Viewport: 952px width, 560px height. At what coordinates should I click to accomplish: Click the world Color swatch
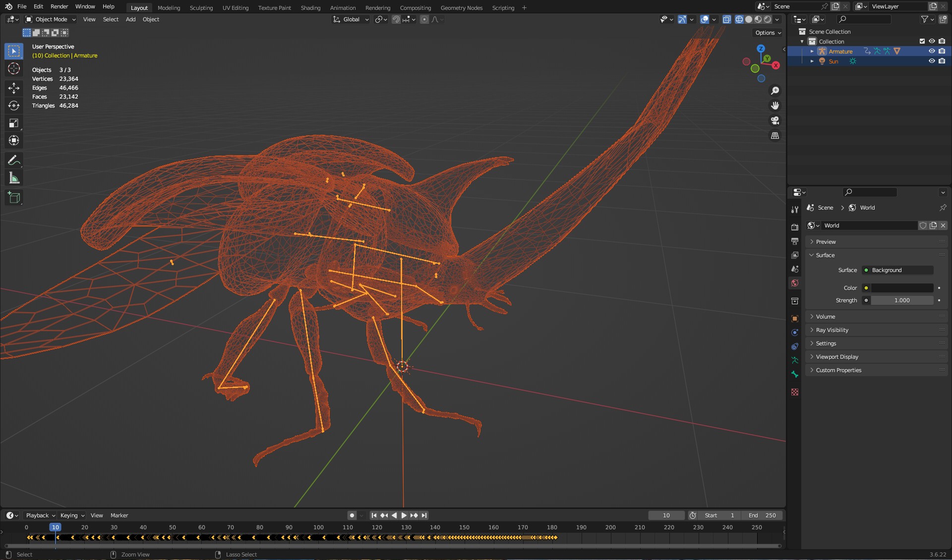(902, 288)
